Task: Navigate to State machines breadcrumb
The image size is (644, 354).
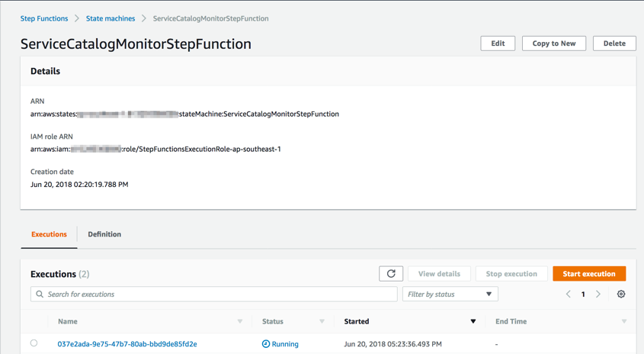Action: [111, 18]
